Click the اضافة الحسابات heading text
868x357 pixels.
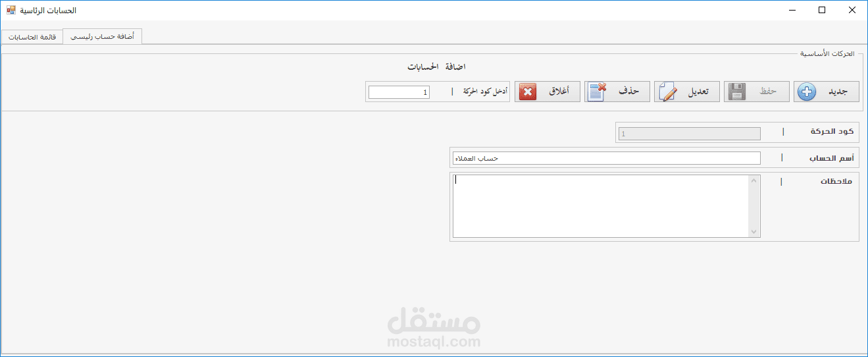tap(436, 67)
